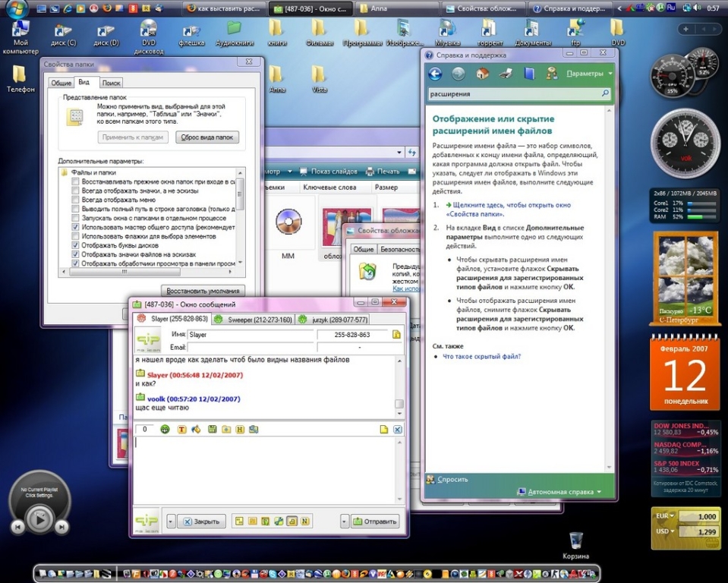The image size is (728, 583).
Task: Select jurzyk (289-077-577) chat tab
Action: (x=332, y=320)
